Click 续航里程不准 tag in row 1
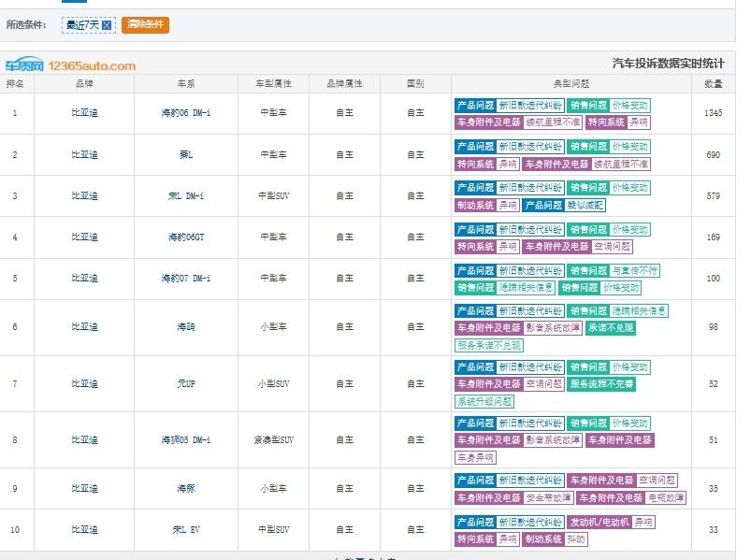 (553, 122)
